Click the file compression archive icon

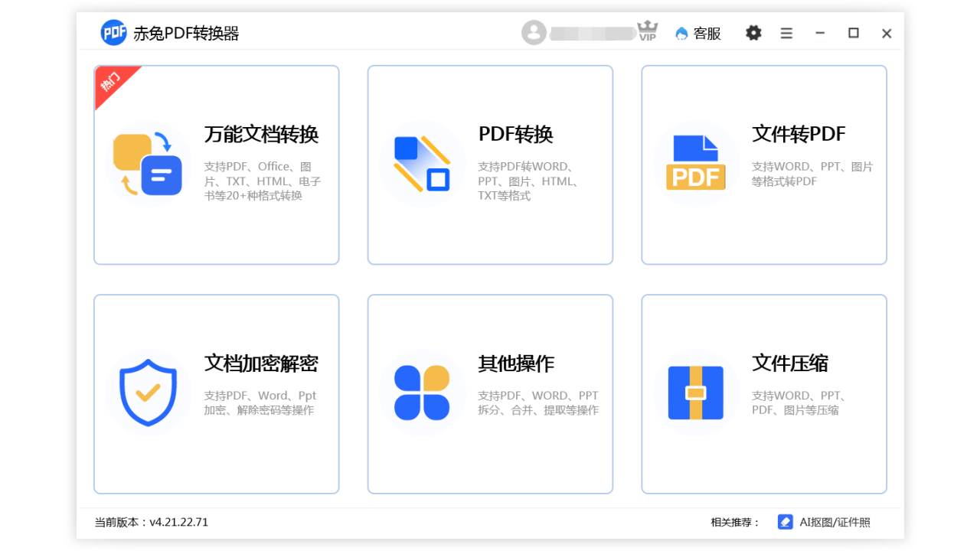point(695,393)
